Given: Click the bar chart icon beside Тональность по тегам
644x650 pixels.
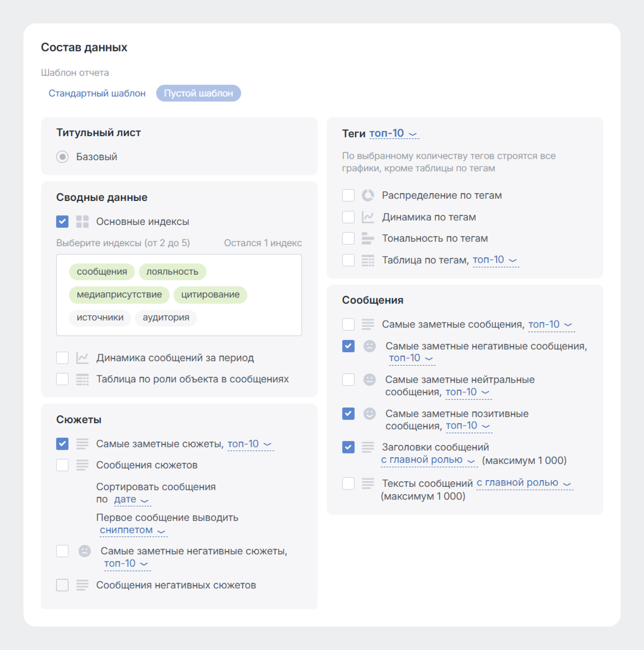Looking at the screenshot, I should [368, 238].
